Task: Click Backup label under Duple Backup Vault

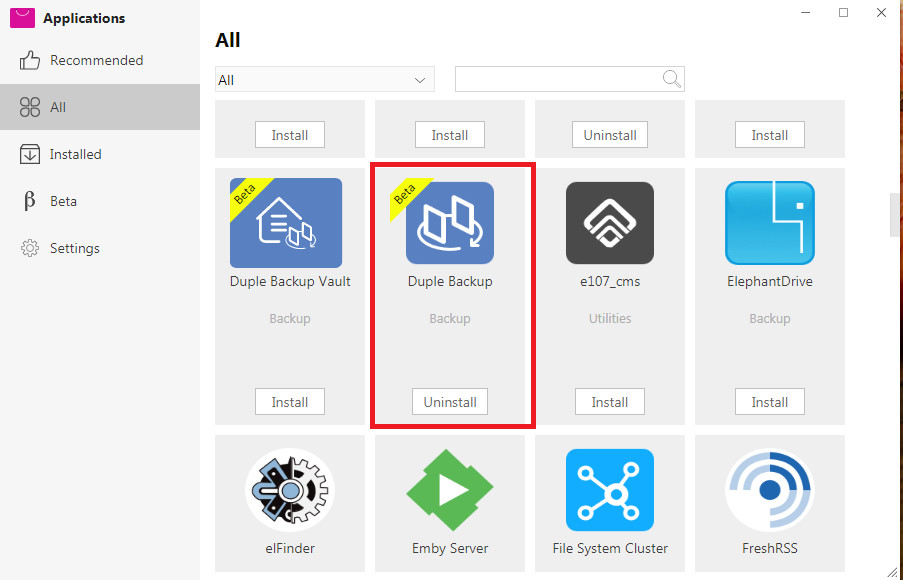Action: 290,319
